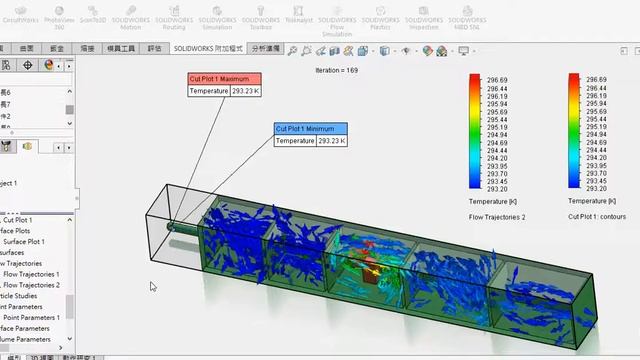Click the View Settings monitor icon
This screenshot has height=360, width=640.
coord(463,51)
